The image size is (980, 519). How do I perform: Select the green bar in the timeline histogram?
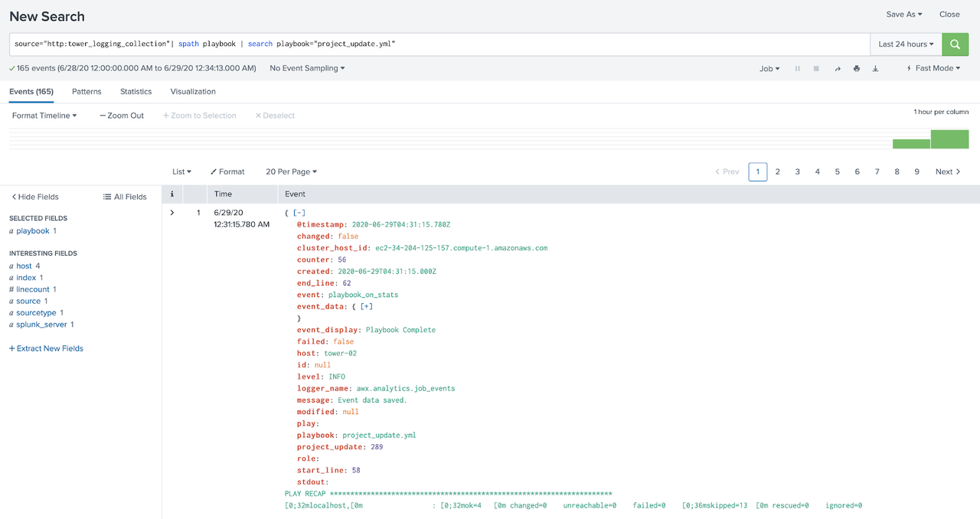point(949,139)
